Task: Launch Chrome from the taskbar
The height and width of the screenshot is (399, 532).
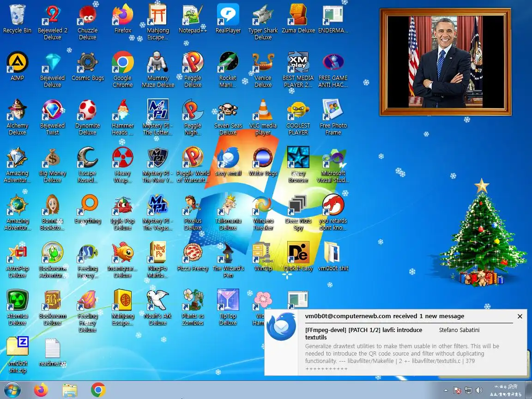Action: 98,390
